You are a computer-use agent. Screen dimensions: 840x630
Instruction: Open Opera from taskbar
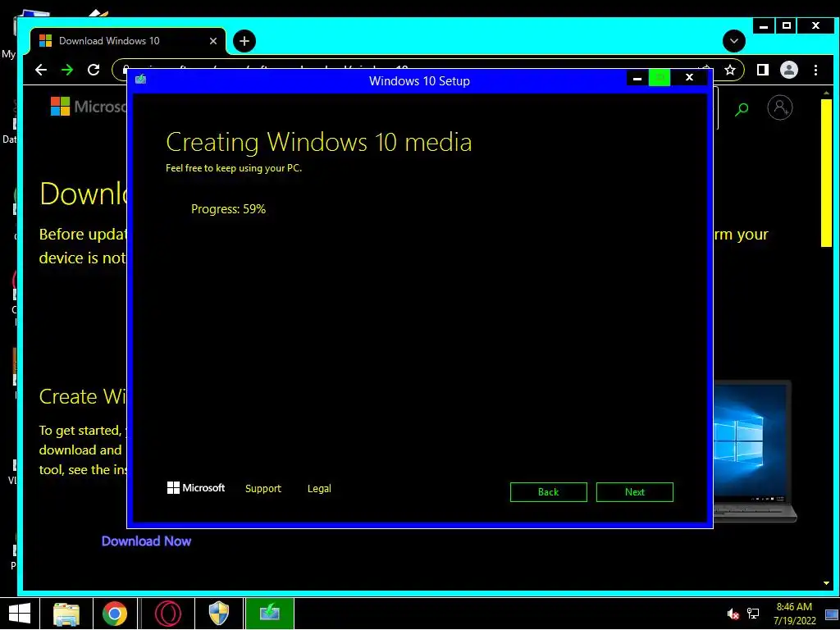coord(167,614)
